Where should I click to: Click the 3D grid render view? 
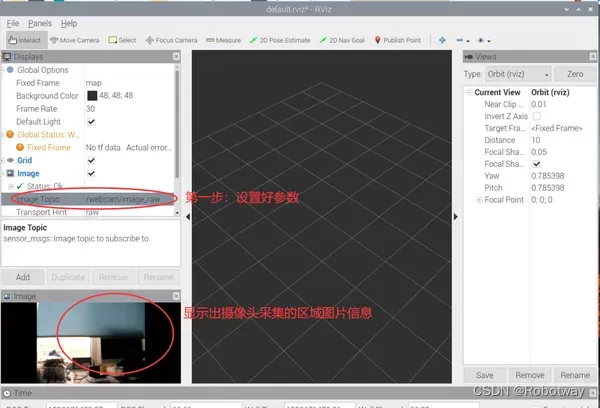pos(322,217)
